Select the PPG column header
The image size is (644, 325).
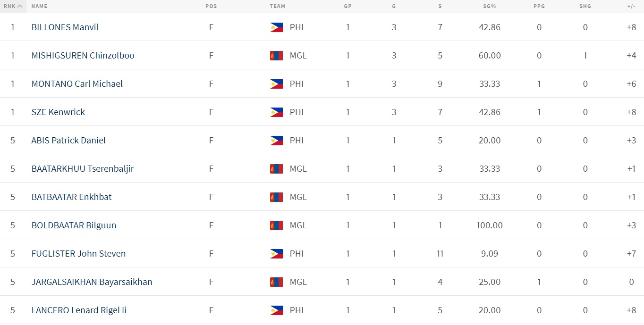539,7
